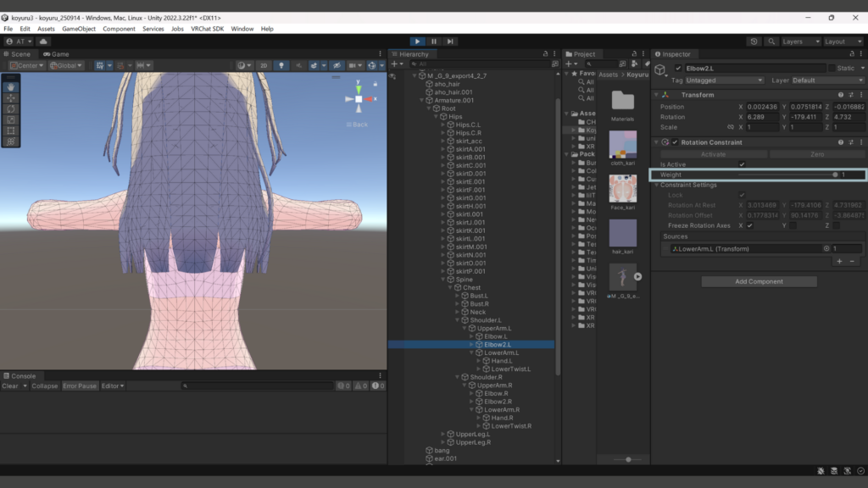The height and width of the screenshot is (488, 868).
Task: Enable Freeze Rotation Axes Y checkbox
Action: pyautogui.click(x=793, y=225)
